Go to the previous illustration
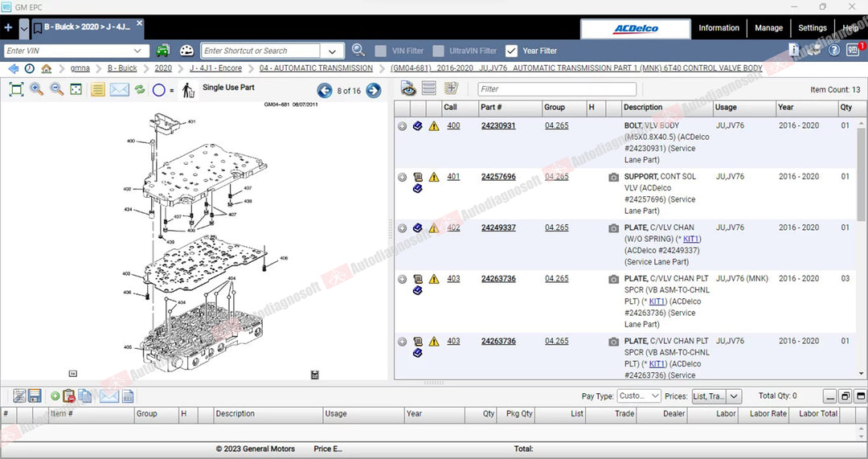The height and width of the screenshot is (459, 868). (x=325, y=90)
